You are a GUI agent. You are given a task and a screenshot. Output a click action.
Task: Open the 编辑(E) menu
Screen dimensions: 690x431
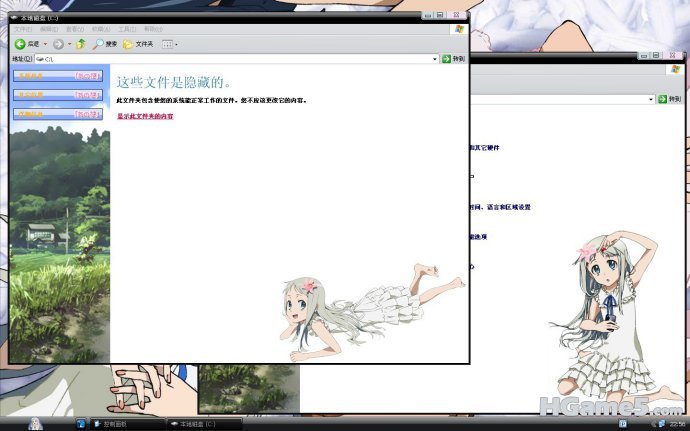(x=49, y=29)
